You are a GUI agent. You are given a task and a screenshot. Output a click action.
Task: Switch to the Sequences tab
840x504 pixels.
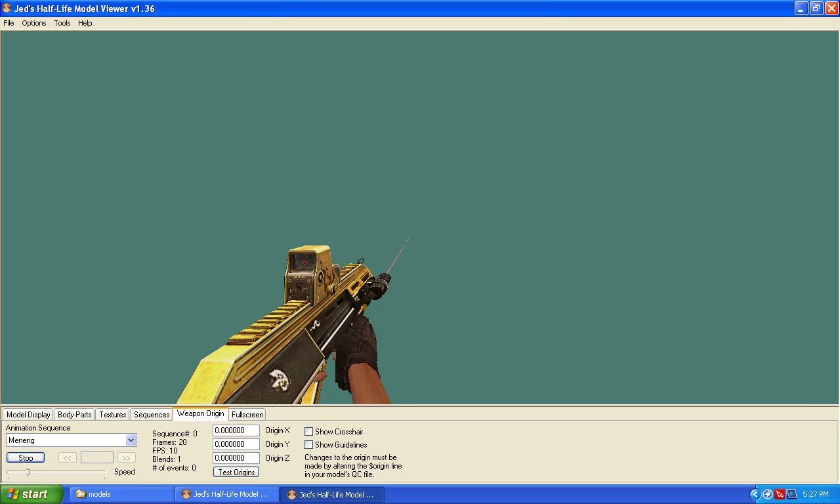(152, 415)
